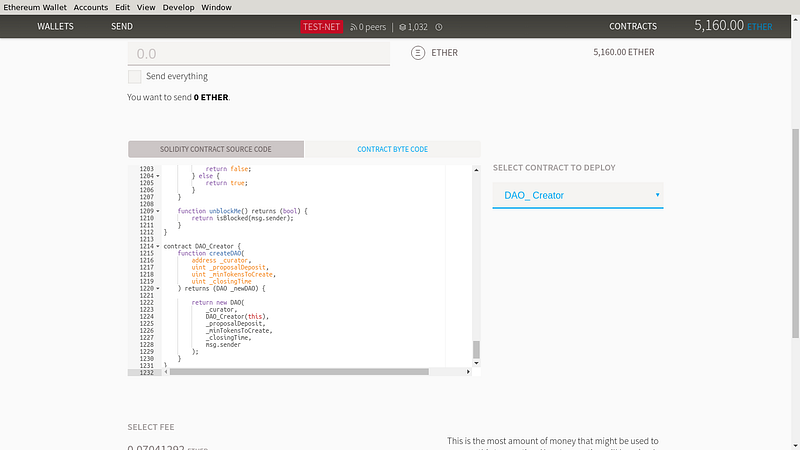Image resolution: width=800 pixels, height=450 pixels.
Task: Click the 5,160.00 ETHER account balance text
Action: tap(623, 52)
